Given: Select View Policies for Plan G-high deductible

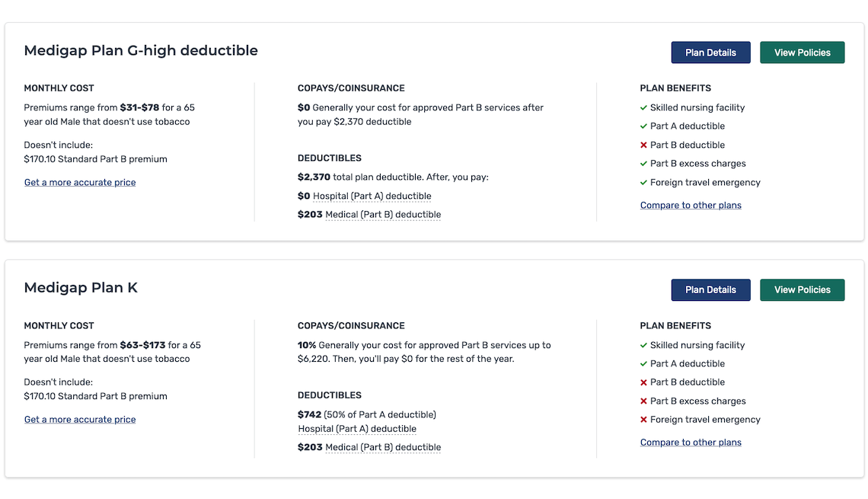Looking at the screenshot, I should 802,52.
